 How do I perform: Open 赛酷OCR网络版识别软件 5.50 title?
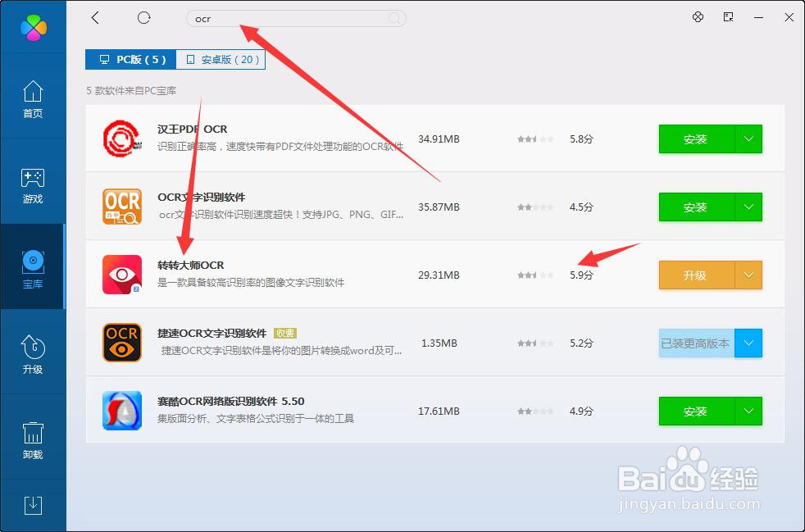pos(231,402)
